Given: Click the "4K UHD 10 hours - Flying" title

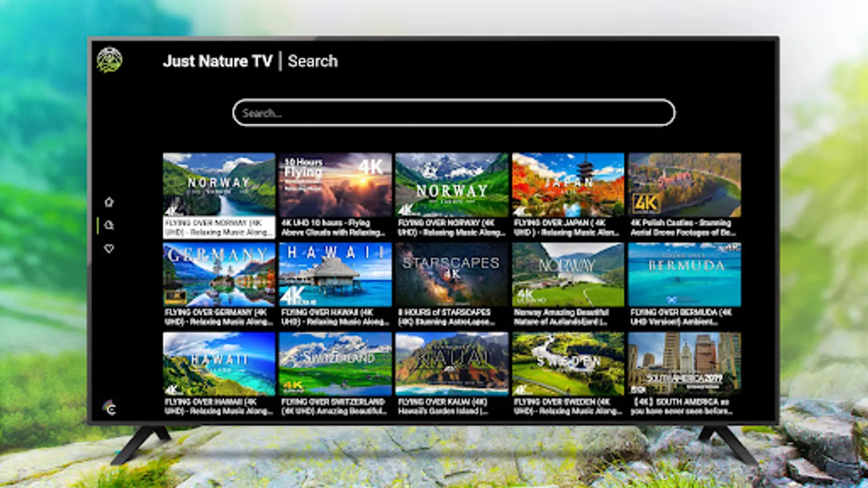Looking at the screenshot, I should 325,223.
